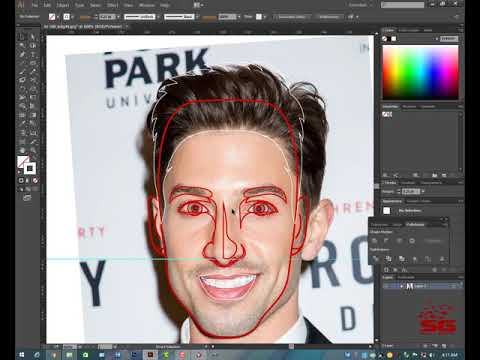Open the stroke Weight dropdown in Stroke panel

click(423, 191)
